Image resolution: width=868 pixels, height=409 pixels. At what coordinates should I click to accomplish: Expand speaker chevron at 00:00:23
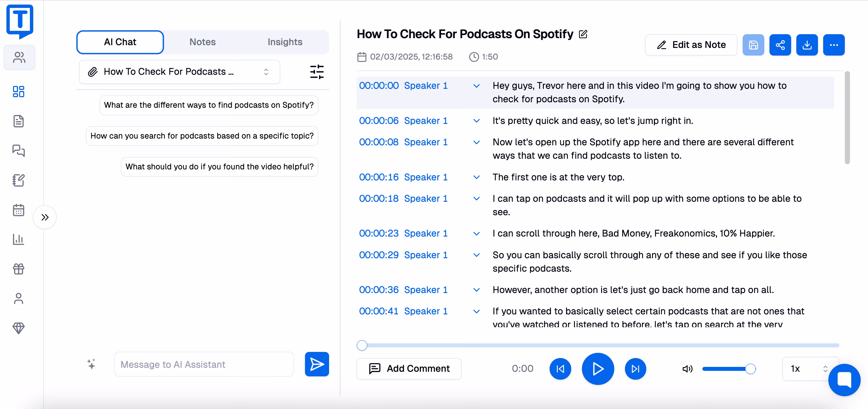click(476, 234)
